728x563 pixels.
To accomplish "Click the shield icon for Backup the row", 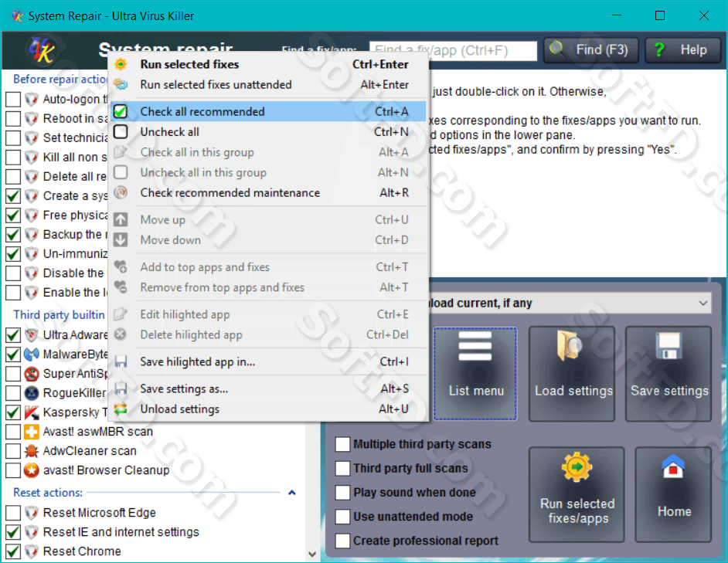I will [x=31, y=234].
